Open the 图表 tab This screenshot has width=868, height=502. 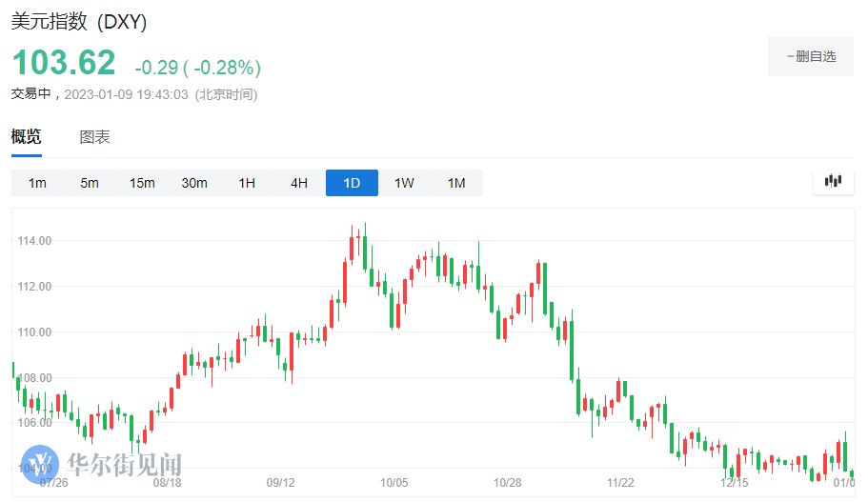click(x=94, y=136)
